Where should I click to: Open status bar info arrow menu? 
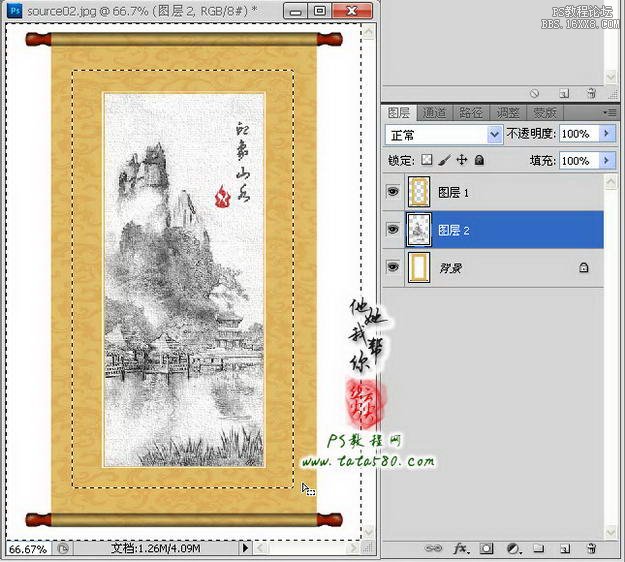coord(245,548)
